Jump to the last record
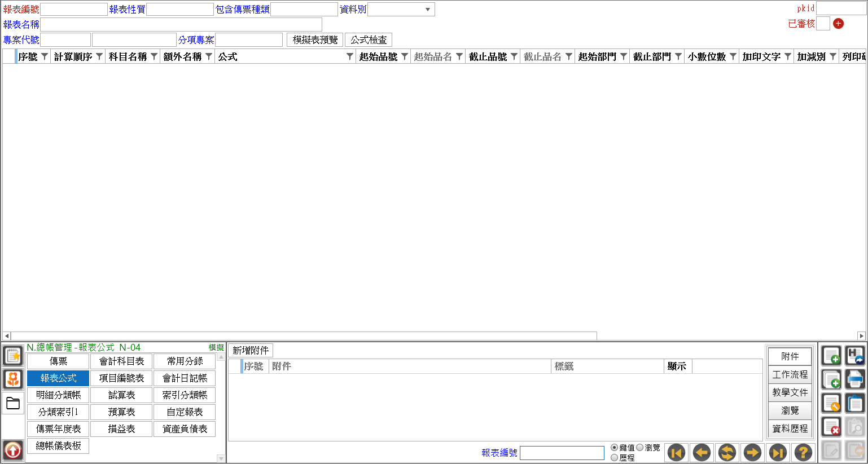The width and height of the screenshot is (868, 464). pos(778,452)
